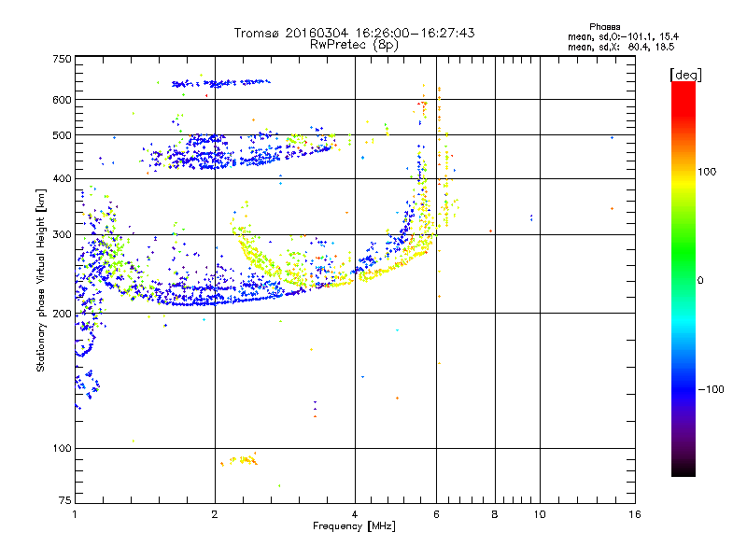
Task: Click the y-axis tick label '500'
Action: 63,135
